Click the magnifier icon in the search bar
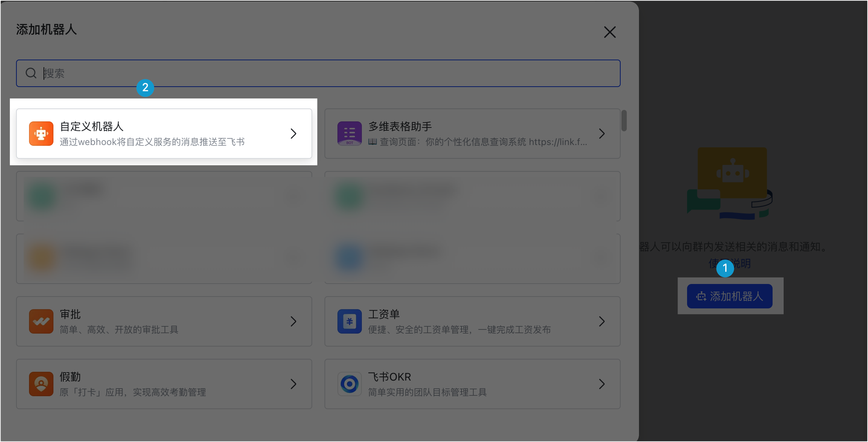This screenshot has width=868, height=442. pos(31,73)
